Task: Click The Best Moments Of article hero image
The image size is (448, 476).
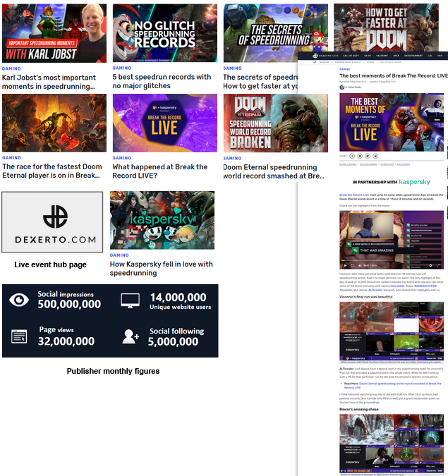Action: coord(392,122)
